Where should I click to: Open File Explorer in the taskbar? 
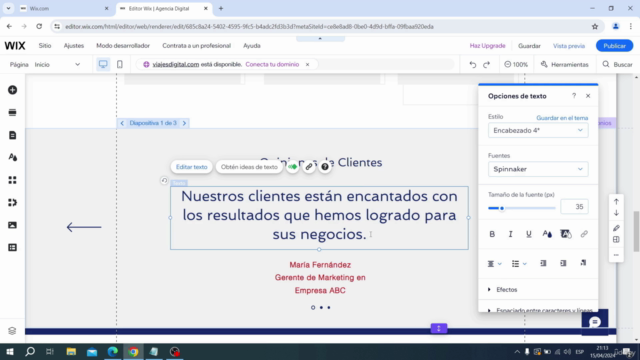[71, 351]
